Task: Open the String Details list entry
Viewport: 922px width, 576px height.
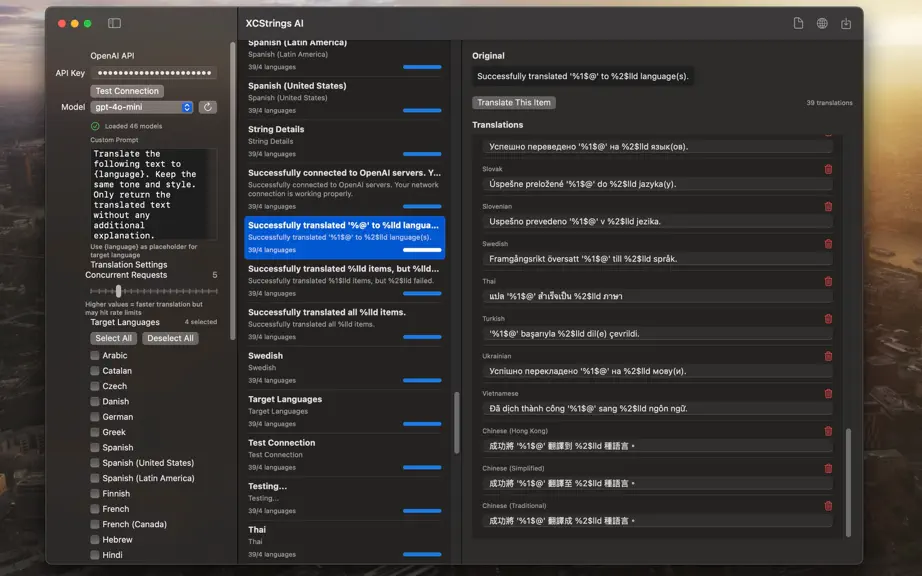Action: (x=345, y=141)
